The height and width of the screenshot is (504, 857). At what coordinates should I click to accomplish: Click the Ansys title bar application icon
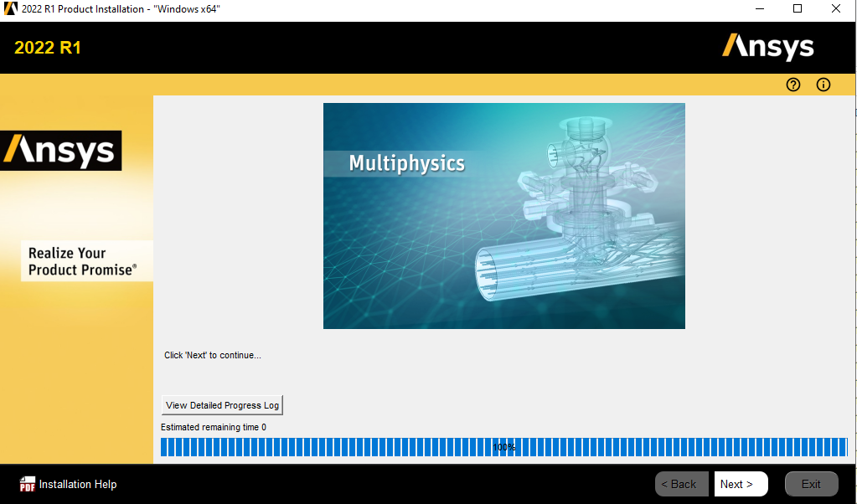click(10, 8)
